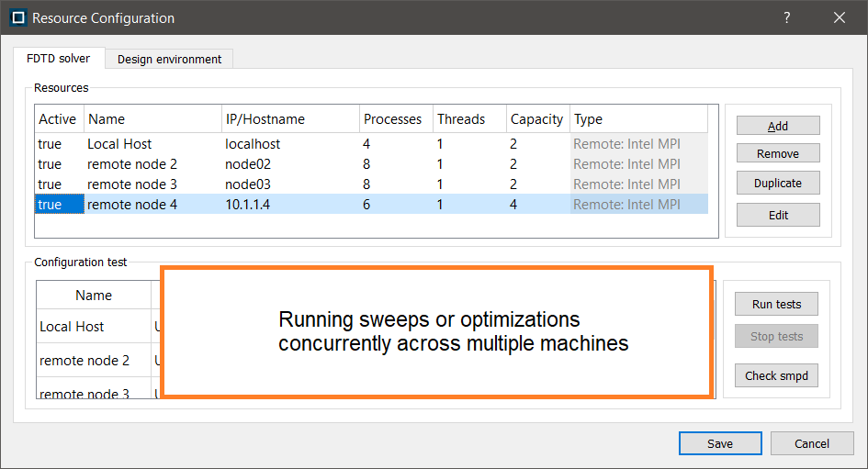Cancel the dialog
The width and height of the screenshot is (868, 469).
(x=811, y=443)
